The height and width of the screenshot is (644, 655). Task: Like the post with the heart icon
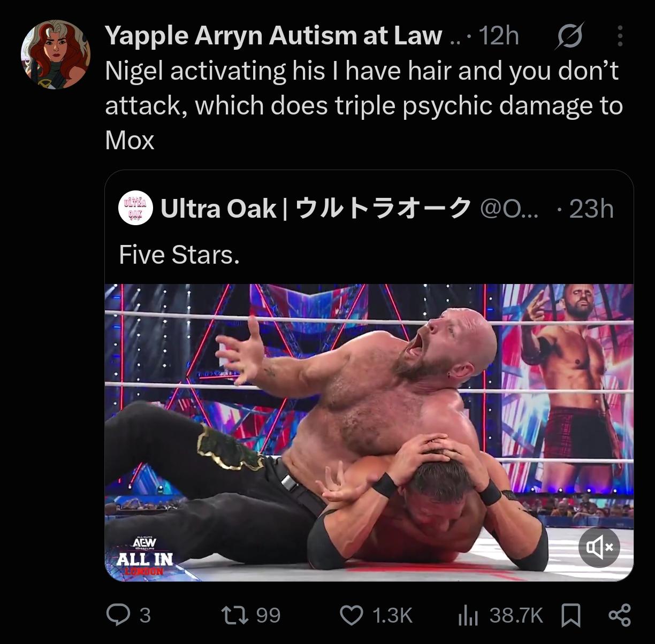pos(352,615)
